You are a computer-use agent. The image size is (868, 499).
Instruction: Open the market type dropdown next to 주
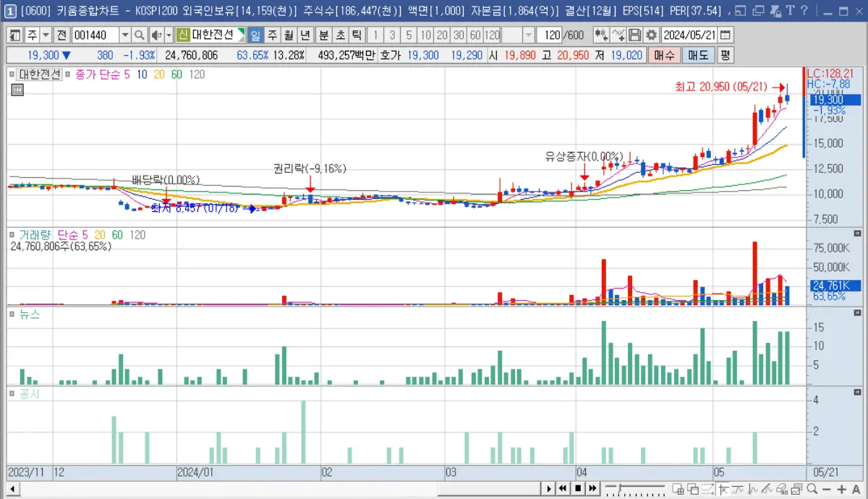(46, 35)
